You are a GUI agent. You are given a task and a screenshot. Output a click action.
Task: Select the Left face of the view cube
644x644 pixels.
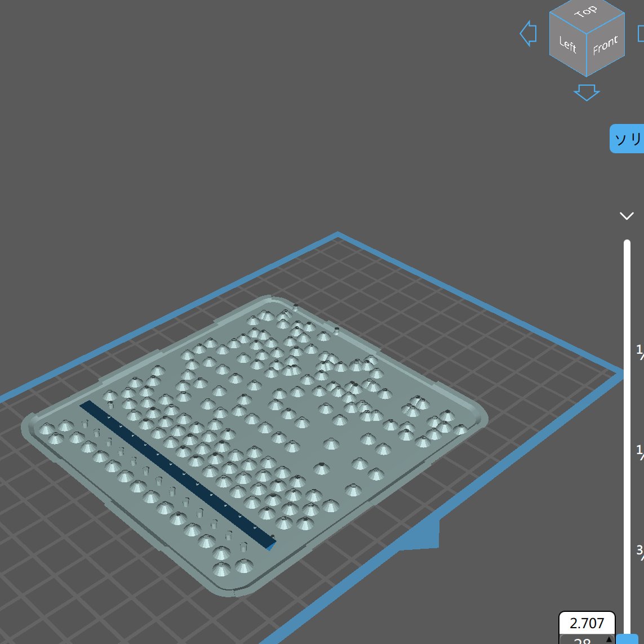click(x=567, y=45)
